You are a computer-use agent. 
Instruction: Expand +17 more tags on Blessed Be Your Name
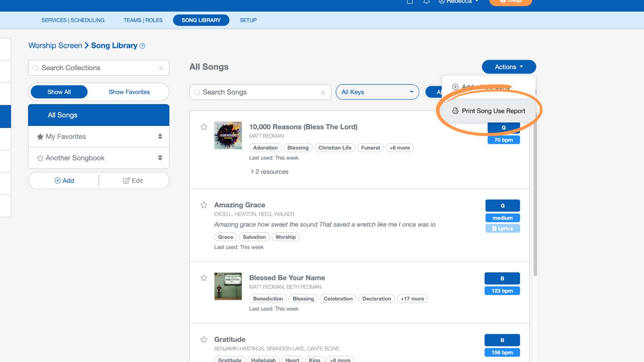click(x=412, y=299)
